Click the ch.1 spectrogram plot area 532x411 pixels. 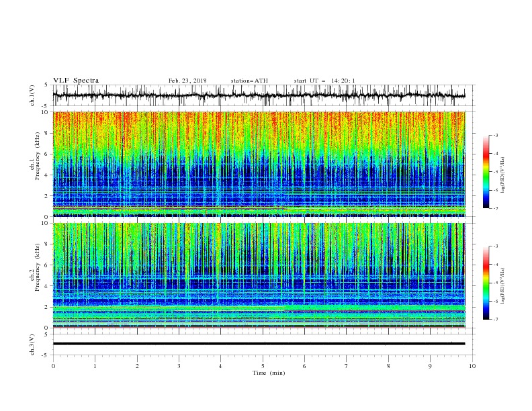(x=259, y=164)
